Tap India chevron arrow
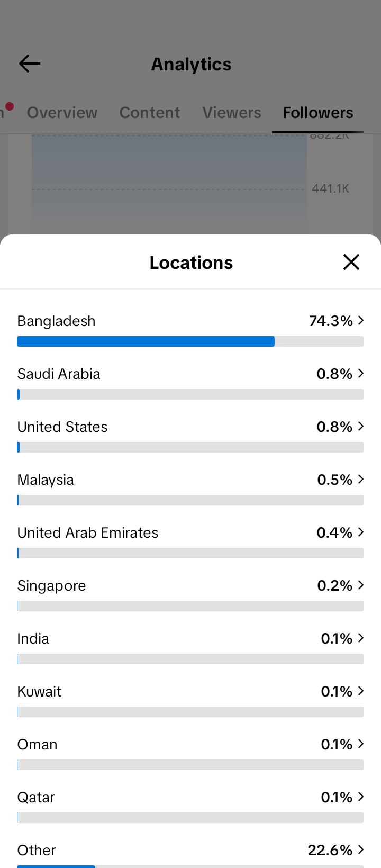The image size is (381, 868). pyautogui.click(x=361, y=638)
